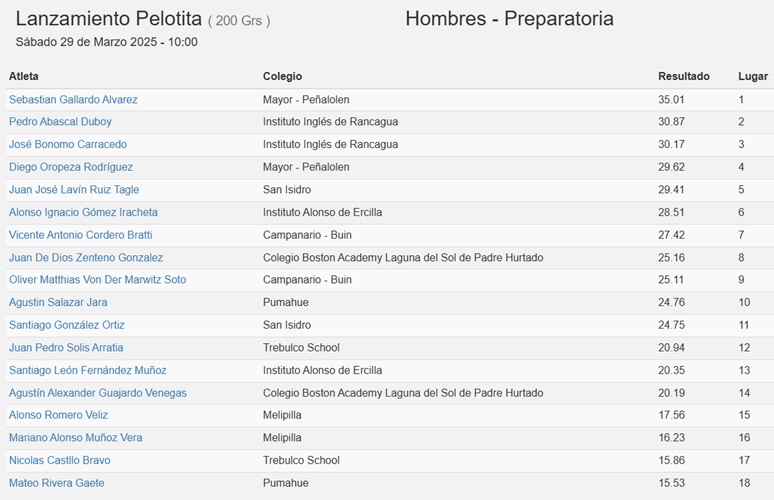The height and width of the screenshot is (500, 774).
Task: Click Nicolas Castllo Bravo's name
Action: tap(60, 461)
